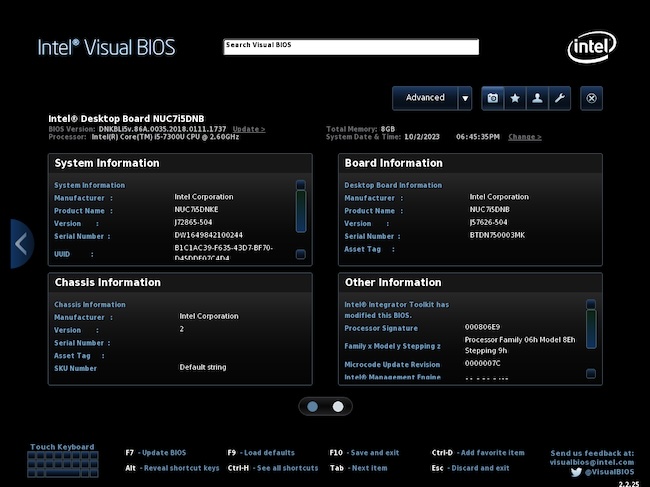Open the wrench settings icon
The width and height of the screenshot is (650, 487).
click(560, 98)
